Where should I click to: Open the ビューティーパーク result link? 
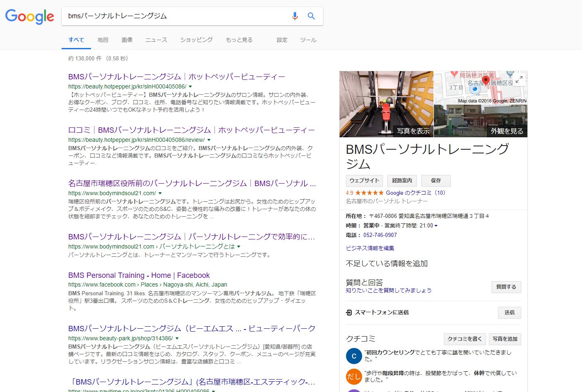coord(192,329)
